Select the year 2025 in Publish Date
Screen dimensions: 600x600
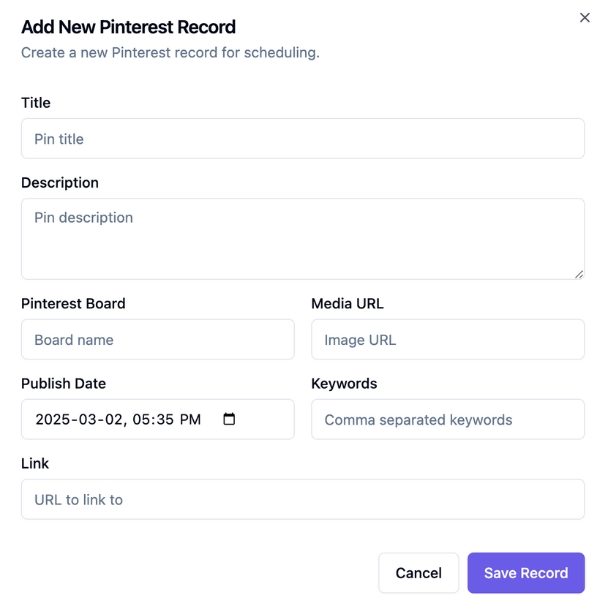[x=53, y=420]
